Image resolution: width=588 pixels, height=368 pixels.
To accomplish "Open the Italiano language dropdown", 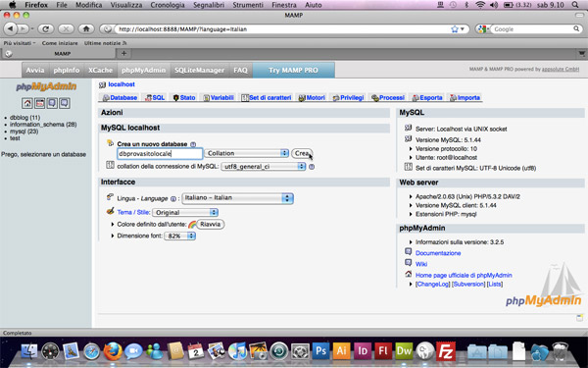I will pyautogui.click(x=237, y=198).
